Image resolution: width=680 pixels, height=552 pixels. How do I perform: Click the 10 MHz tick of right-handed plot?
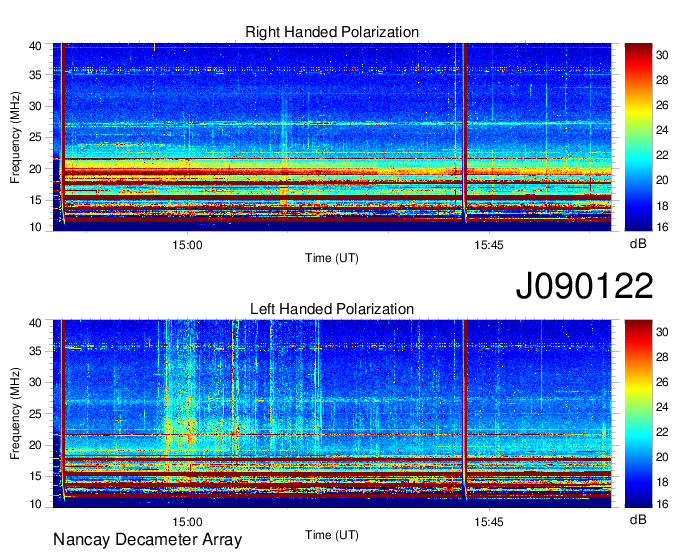[35, 227]
